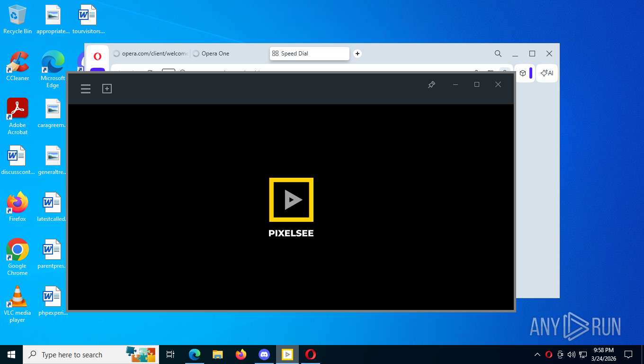Click the Opera logo menu button
Screen dimensions: 644x364
[x=98, y=56]
